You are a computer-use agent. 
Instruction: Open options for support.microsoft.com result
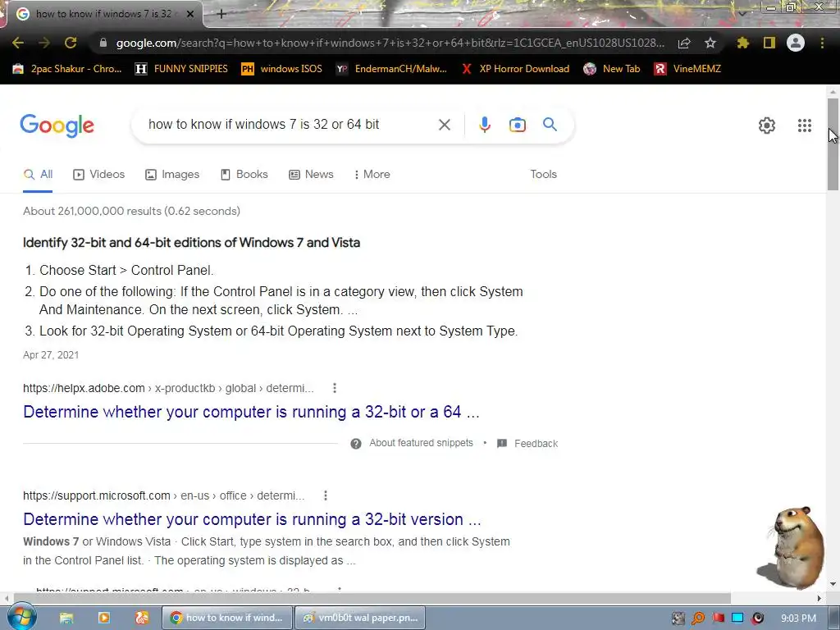click(325, 495)
